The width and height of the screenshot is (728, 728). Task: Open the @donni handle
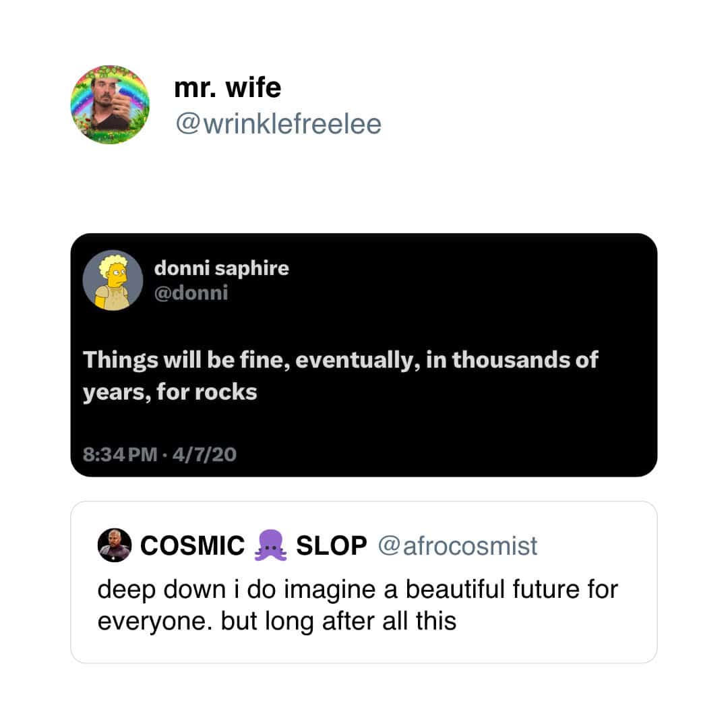[191, 293]
